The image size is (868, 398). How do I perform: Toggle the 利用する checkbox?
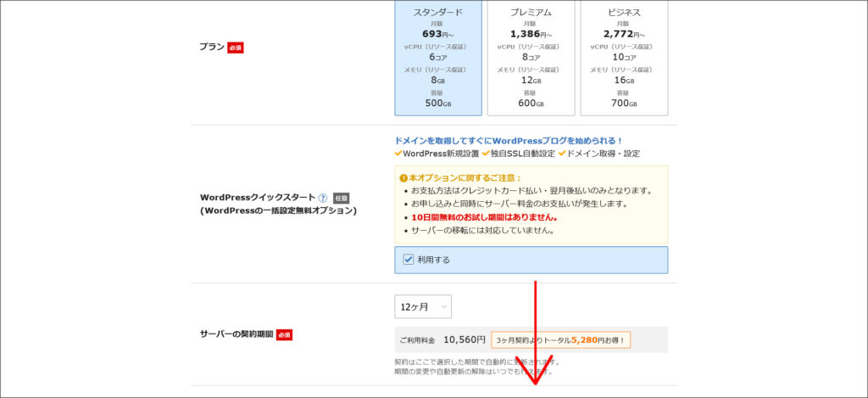pyautogui.click(x=409, y=260)
